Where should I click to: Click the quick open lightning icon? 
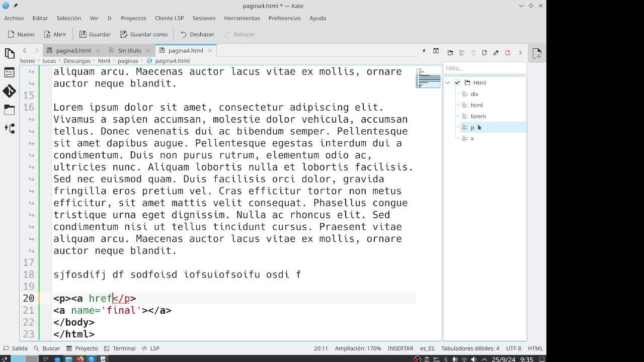(424, 51)
